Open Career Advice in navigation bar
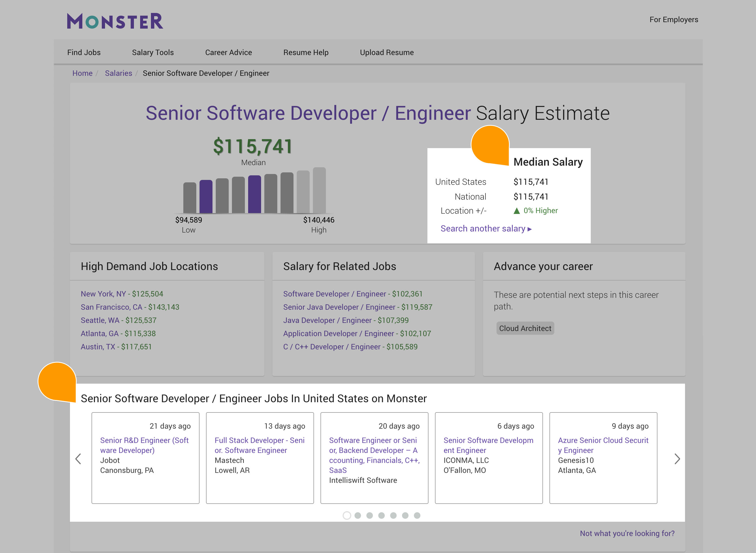 [x=228, y=53]
